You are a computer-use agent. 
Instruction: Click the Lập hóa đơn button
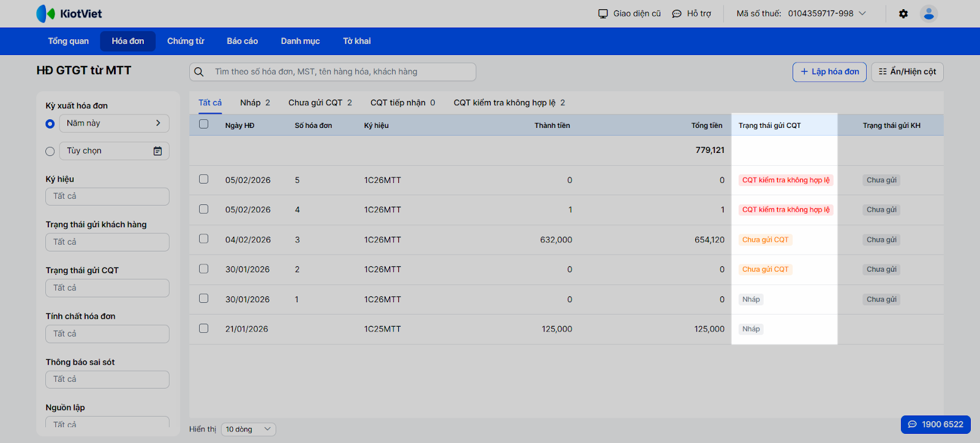(x=829, y=72)
